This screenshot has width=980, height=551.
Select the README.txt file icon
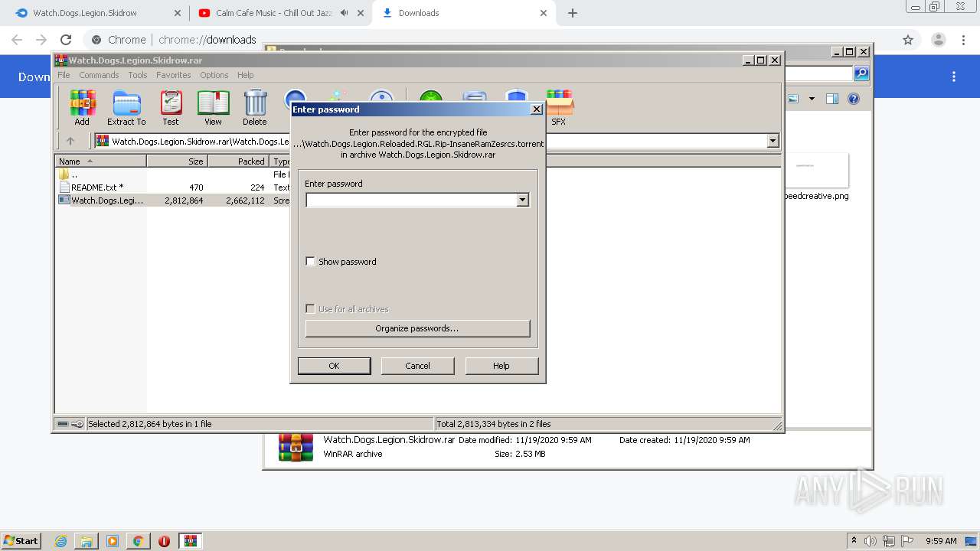pos(64,187)
